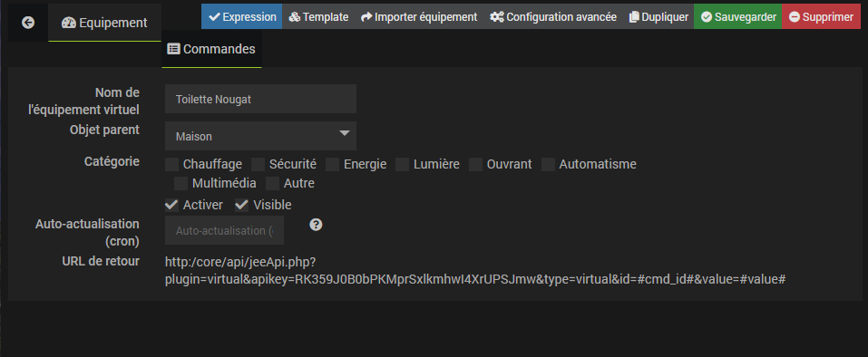Go back with the left arrow icon

point(28,23)
